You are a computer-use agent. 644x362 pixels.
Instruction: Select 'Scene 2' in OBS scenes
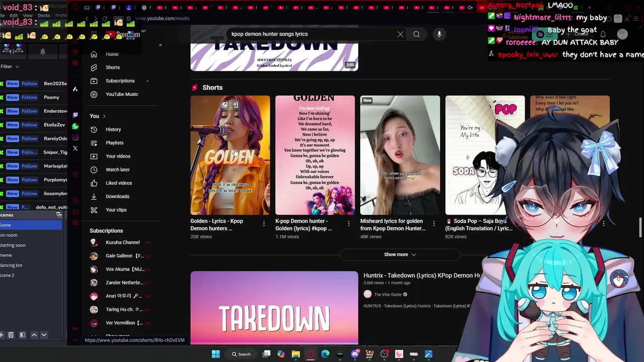click(x=31, y=276)
